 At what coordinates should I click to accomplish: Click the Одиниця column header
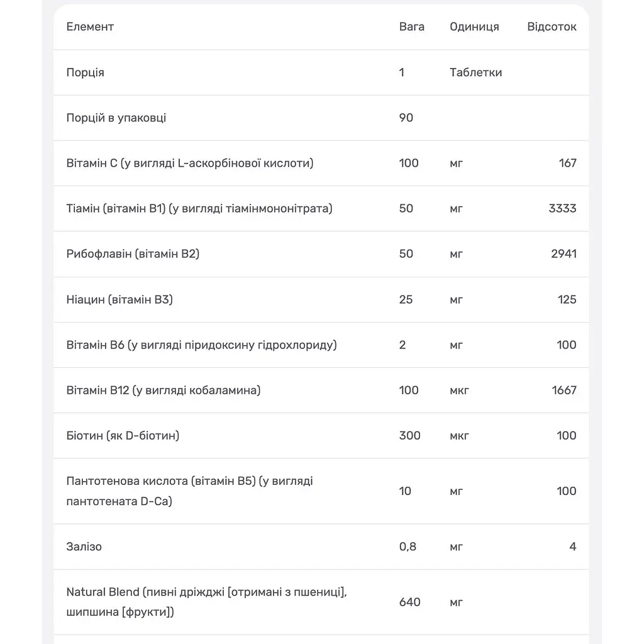474,26
